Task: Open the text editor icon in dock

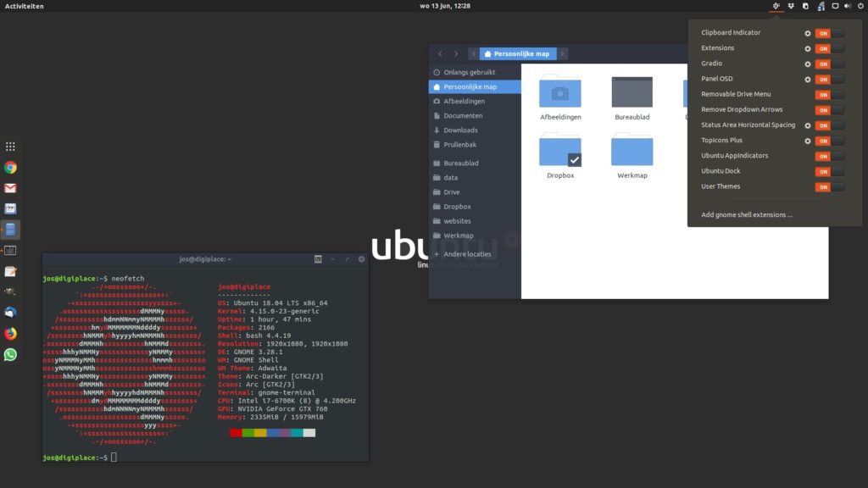Action: click(10, 271)
